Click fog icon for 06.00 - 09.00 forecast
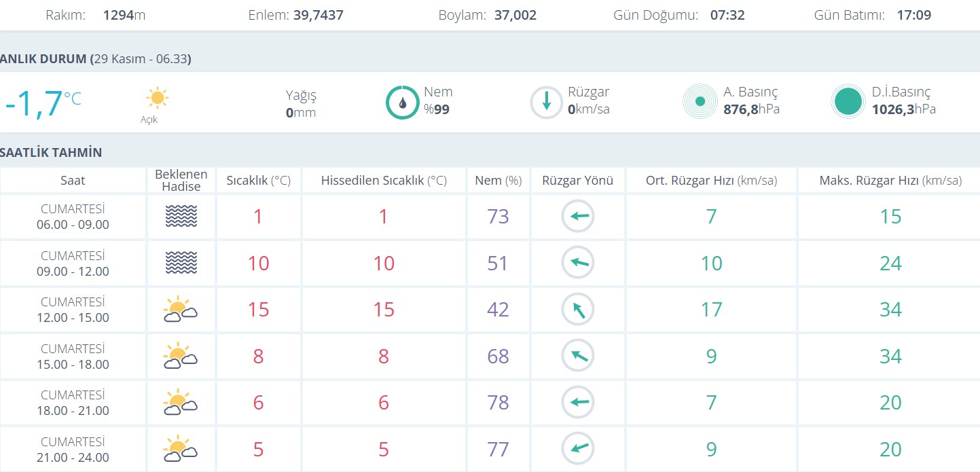 pos(181,217)
